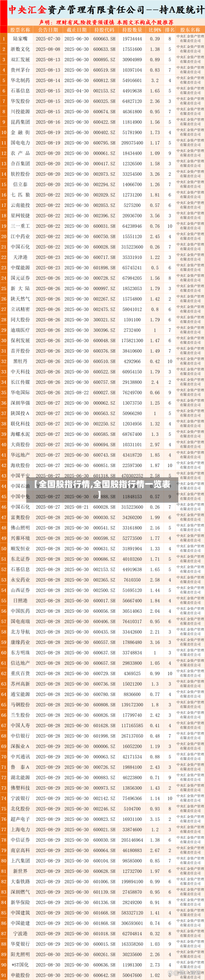This screenshot has width=205, height=980.
Task: Select the stock name 华发股份
Action: click(20, 101)
